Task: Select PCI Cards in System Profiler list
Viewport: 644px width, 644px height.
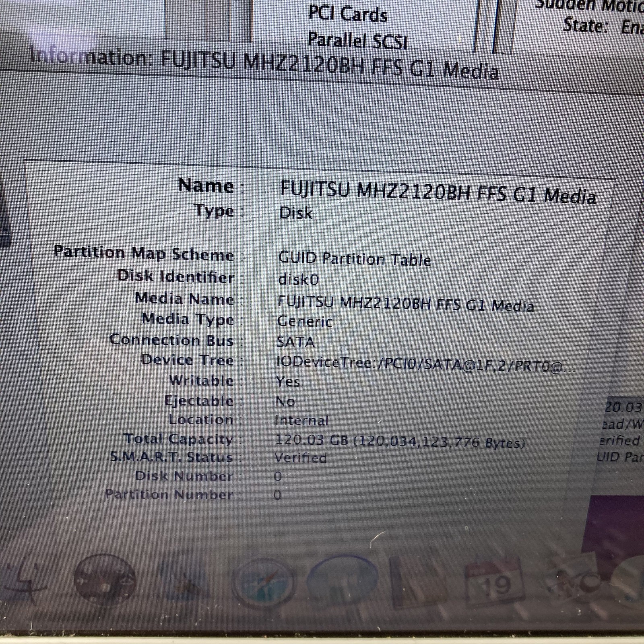Action: (x=348, y=14)
